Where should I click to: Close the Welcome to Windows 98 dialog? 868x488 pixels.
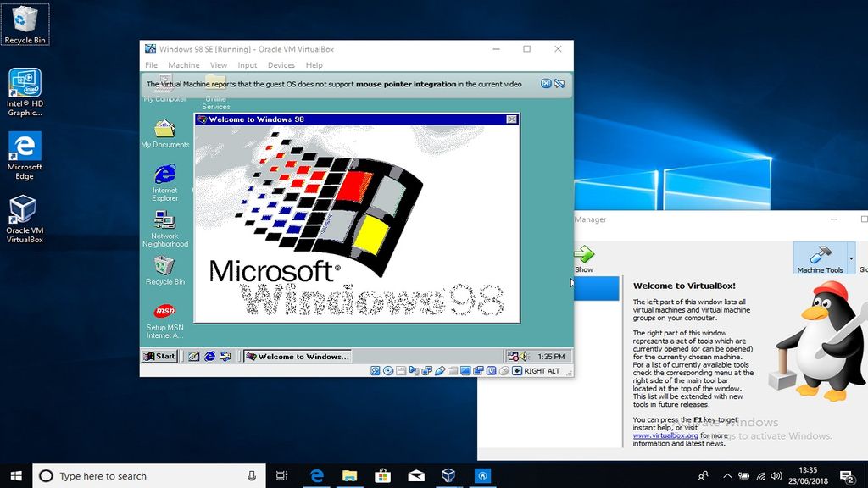(x=511, y=119)
